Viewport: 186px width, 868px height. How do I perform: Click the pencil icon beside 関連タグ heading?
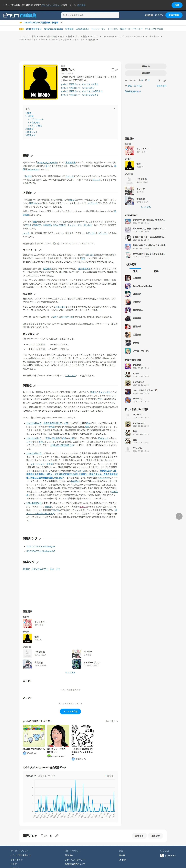click(38, 562)
